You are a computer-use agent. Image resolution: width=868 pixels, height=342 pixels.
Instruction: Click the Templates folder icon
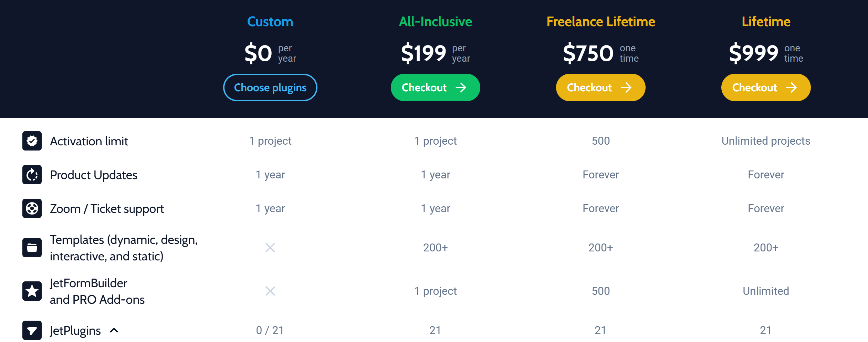32,248
